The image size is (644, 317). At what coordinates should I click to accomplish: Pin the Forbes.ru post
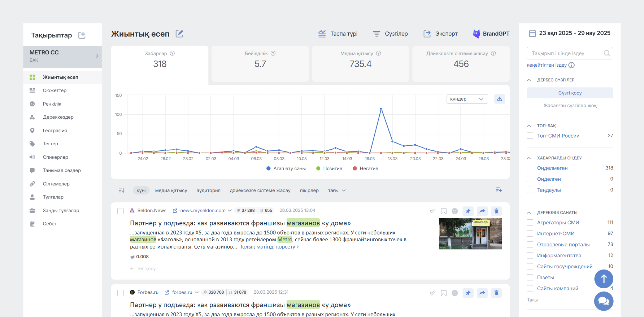tap(468, 293)
